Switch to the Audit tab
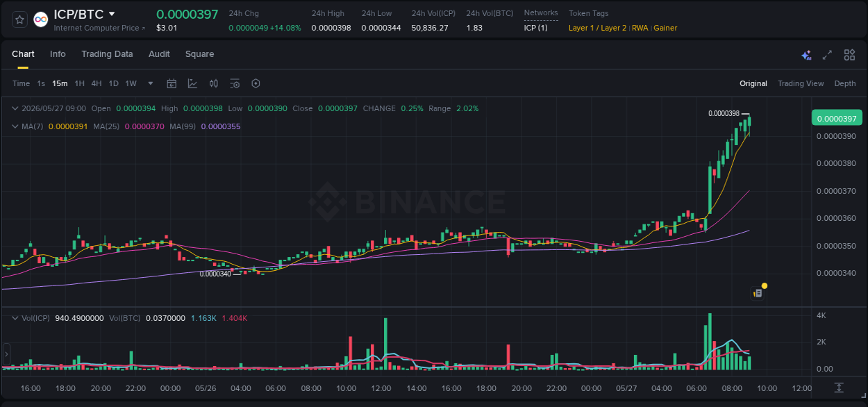The height and width of the screenshot is (407, 868). point(159,54)
